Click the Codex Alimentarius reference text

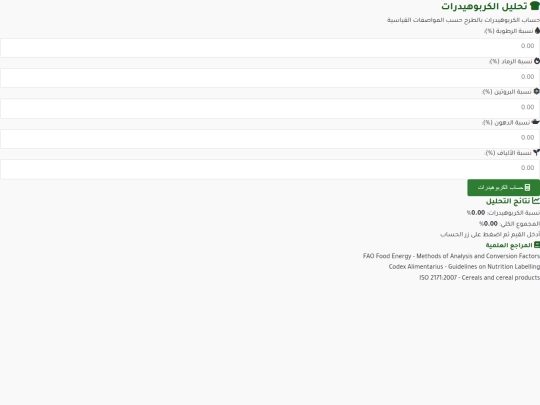point(464,267)
